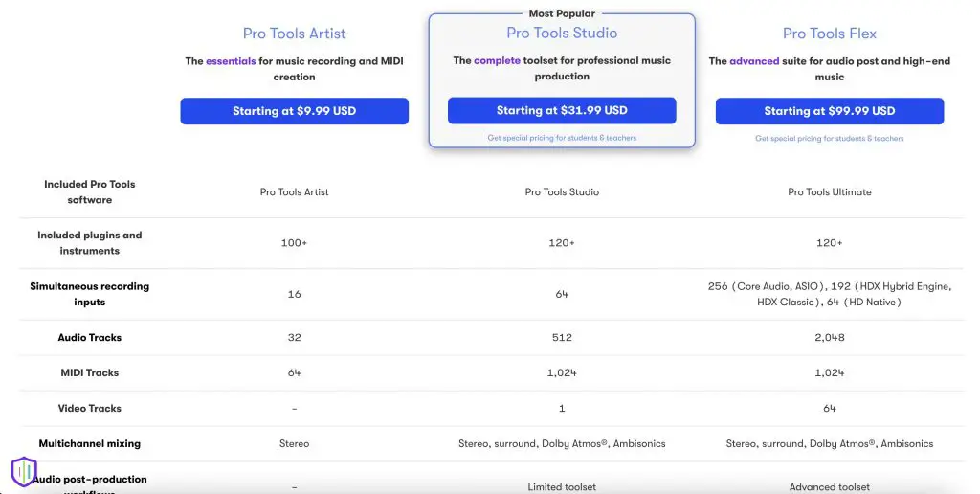Click the Multichannel mixing row label
Viewport: 980px width, 494px height.
89,443
